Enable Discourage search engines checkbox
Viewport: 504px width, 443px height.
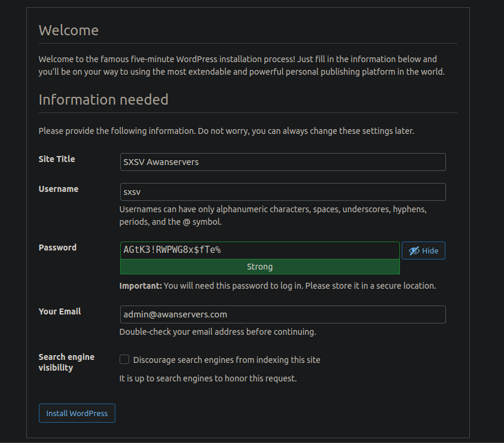pos(124,359)
